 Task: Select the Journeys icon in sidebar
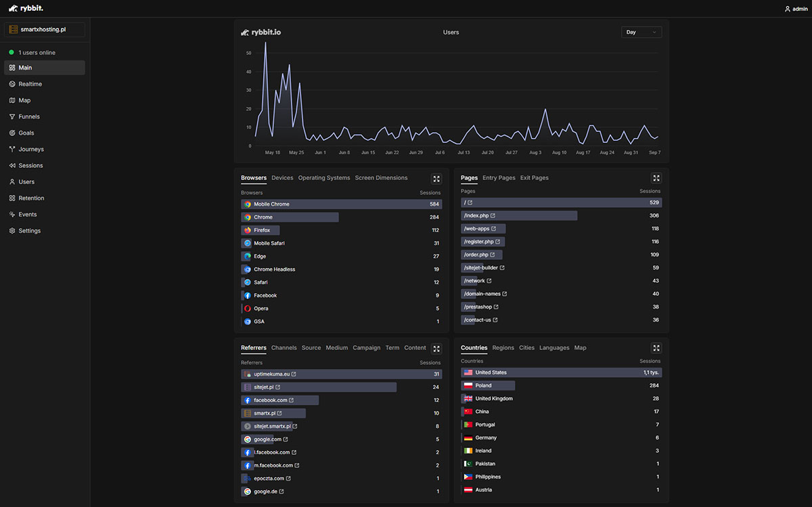[x=12, y=149]
